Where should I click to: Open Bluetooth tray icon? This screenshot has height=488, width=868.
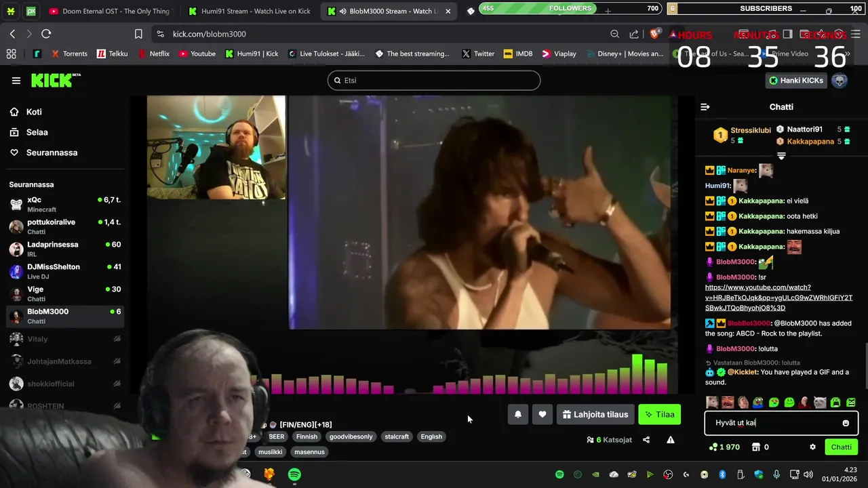click(722, 474)
